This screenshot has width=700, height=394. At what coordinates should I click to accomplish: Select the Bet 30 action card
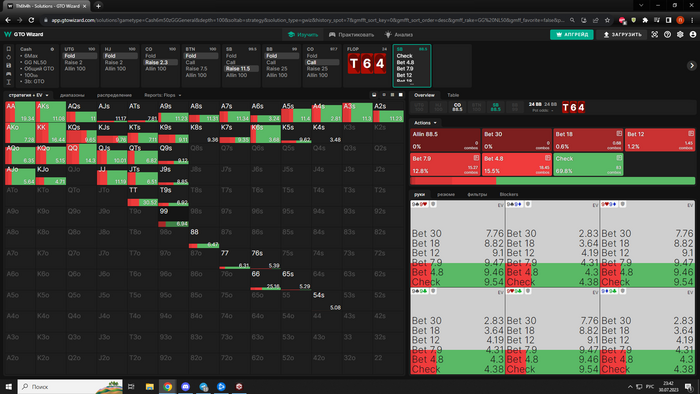tap(517, 140)
